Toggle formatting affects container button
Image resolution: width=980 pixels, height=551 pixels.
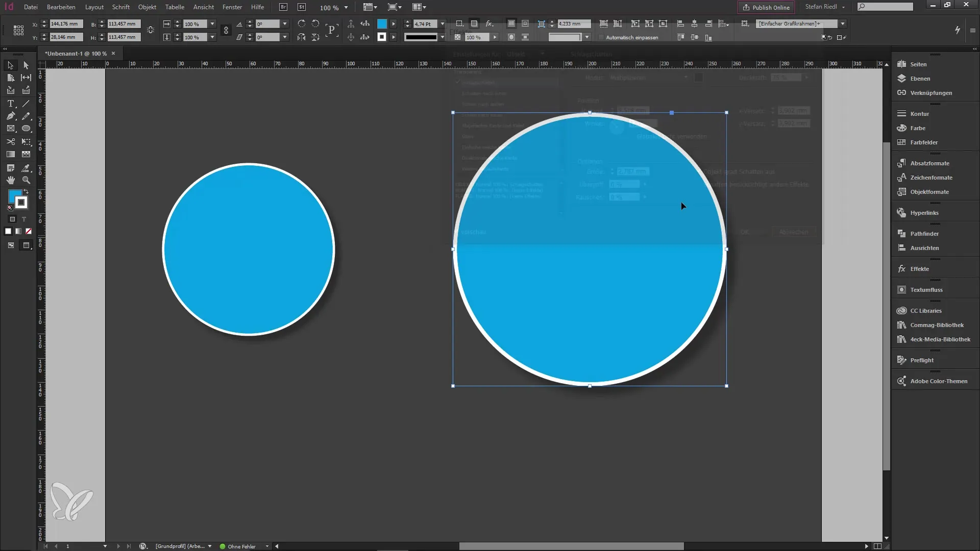[13, 219]
